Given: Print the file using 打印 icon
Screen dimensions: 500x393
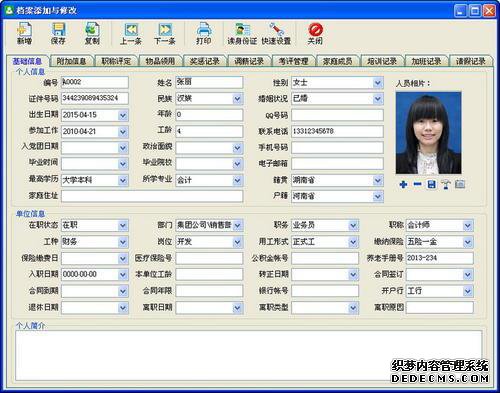Looking at the screenshot, I should point(203,33).
